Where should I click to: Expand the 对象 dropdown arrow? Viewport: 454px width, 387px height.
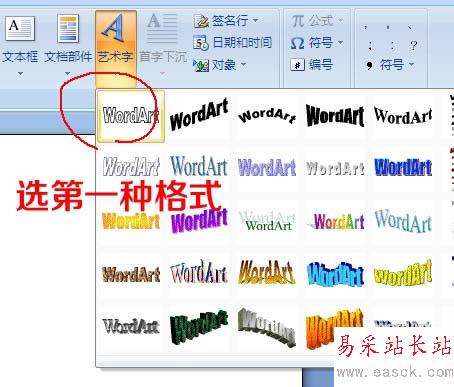tap(244, 64)
